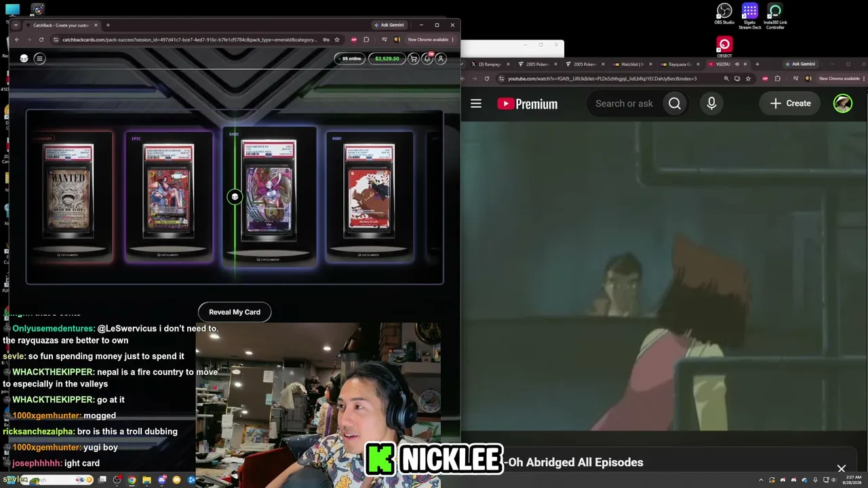Click the YouTube Search or ask field
868x488 pixels.
pos(624,104)
